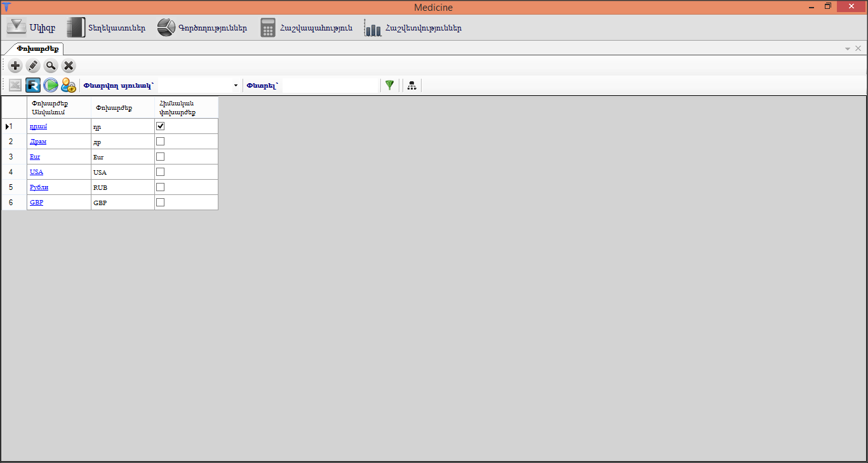Click the green play arrow icon
Screen dimensions: 868x463
point(51,85)
